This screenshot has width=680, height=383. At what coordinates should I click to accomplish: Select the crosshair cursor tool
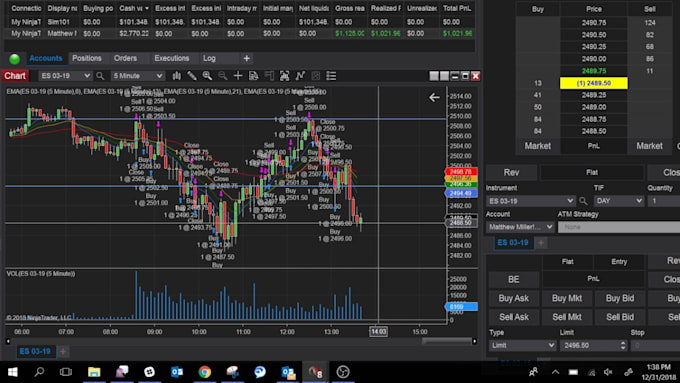click(x=238, y=76)
